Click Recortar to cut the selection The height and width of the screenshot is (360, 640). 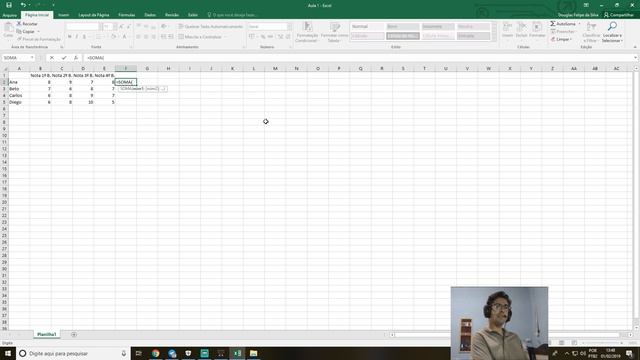pos(27,24)
